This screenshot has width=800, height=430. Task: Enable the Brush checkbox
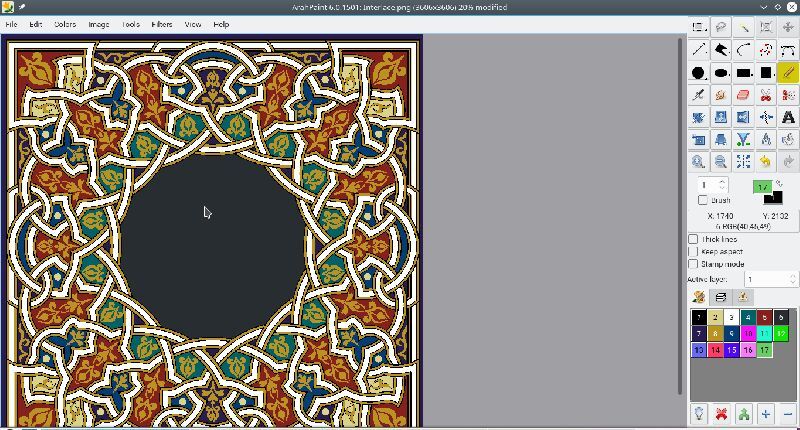click(x=703, y=200)
